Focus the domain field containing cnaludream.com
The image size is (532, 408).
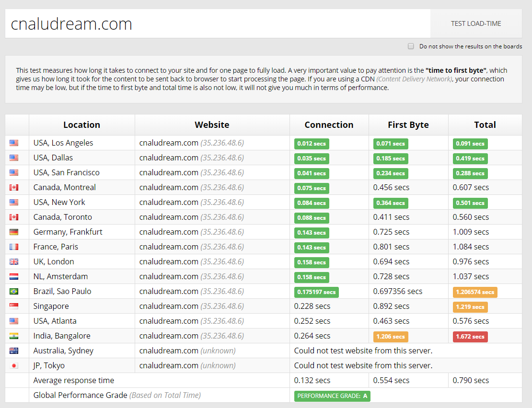218,23
